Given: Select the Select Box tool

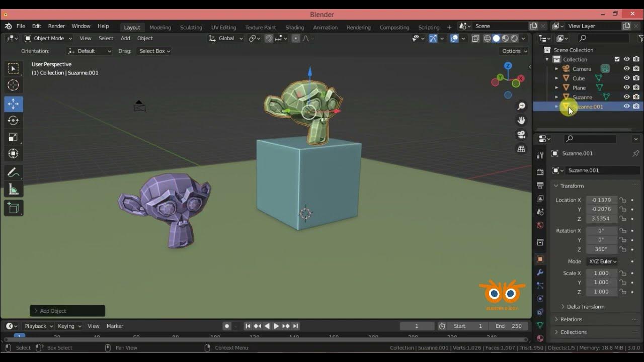Looking at the screenshot, I should click(x=14, y=68).
